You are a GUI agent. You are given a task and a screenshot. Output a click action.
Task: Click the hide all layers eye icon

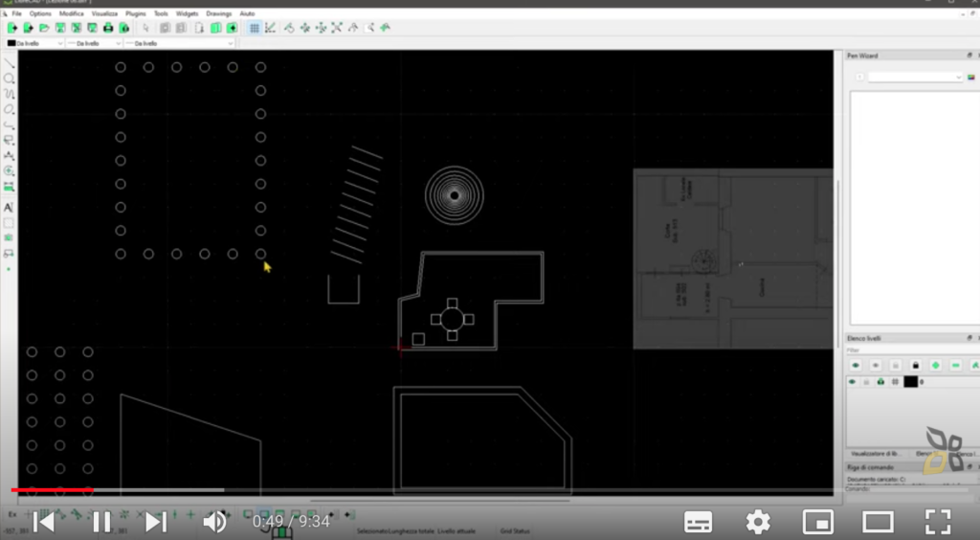[876, 366]
